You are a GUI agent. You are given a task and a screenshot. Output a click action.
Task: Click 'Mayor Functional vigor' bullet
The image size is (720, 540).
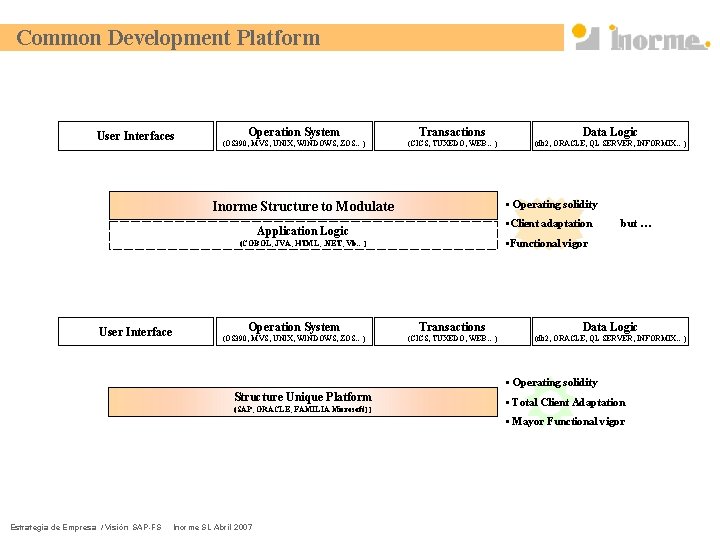565,422
